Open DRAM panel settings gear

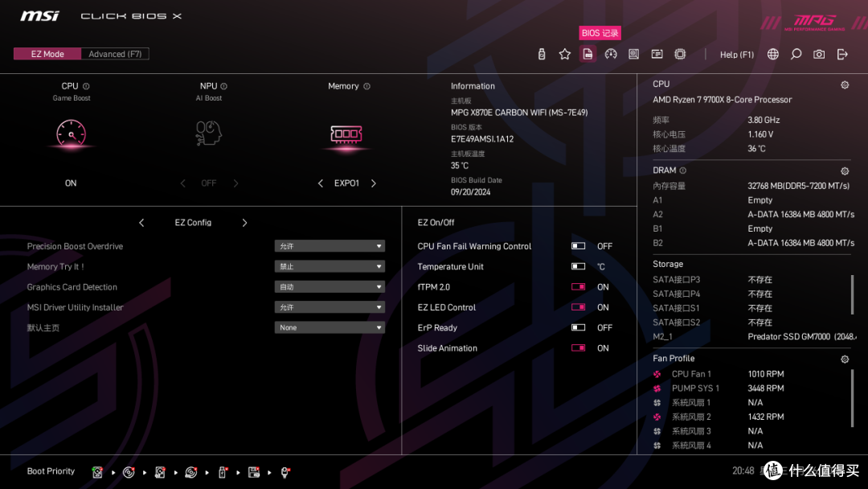(x=844, y=171)
